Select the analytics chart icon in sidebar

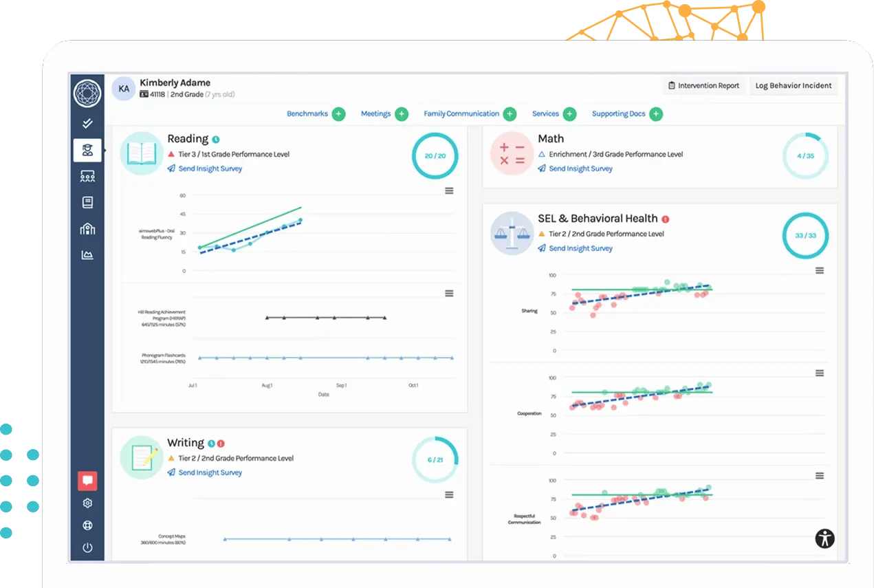(87, 254)
